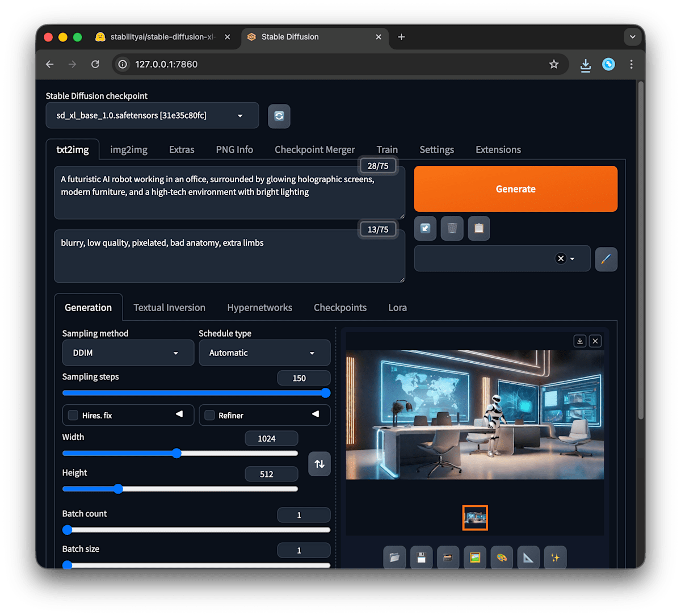Save image with floppy disk icon
This screenshot has width=681, height=616.
click(421, 558)
